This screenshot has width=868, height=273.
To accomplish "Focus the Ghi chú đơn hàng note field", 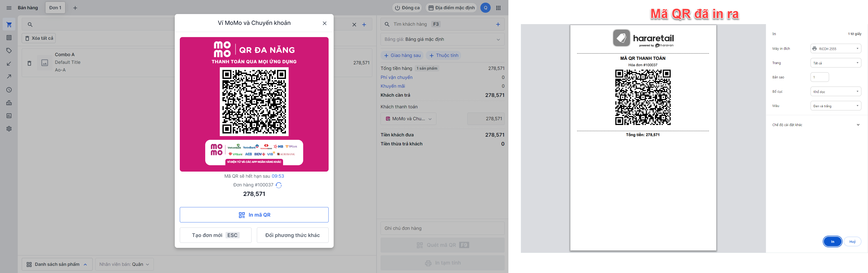I will pos(442,228).
